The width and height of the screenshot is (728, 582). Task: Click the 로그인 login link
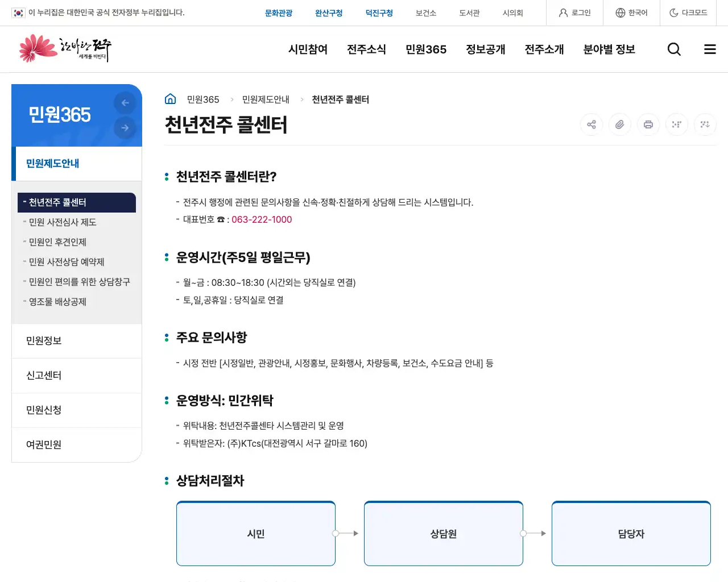pyautogui.click(x=574, y=13)
